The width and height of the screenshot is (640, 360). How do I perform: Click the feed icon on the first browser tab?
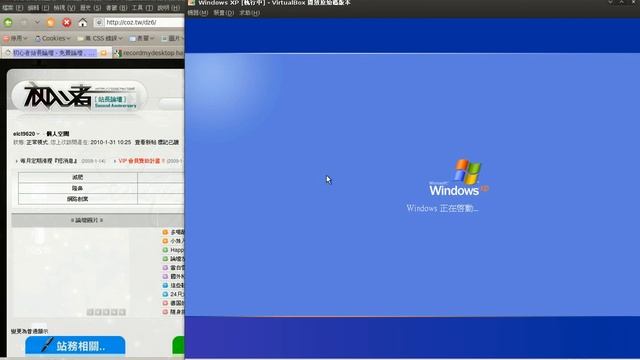104,53
